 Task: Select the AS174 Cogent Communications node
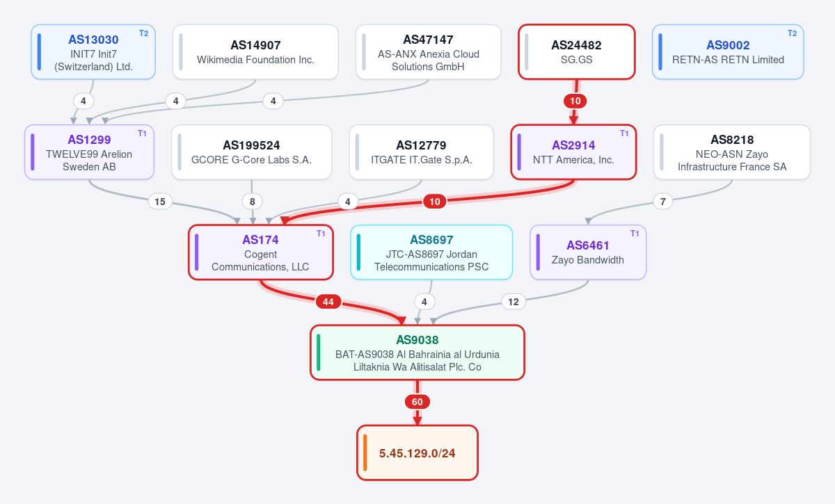[261, 252]
